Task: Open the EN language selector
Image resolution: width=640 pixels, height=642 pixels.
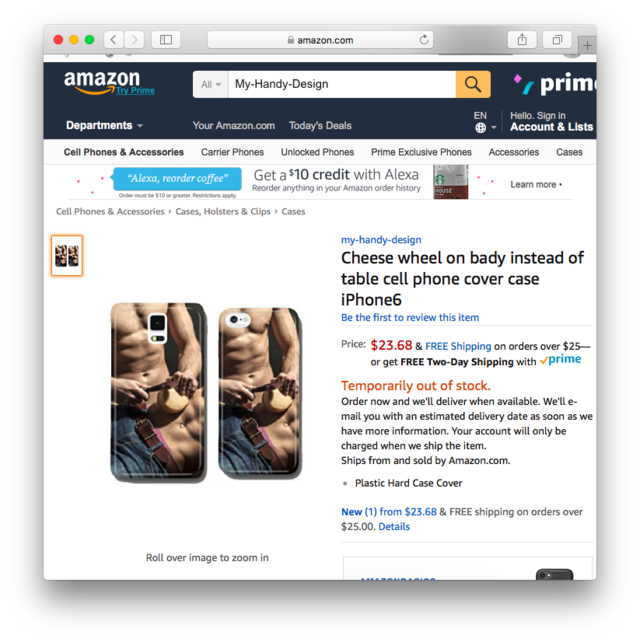Action: 485,122
